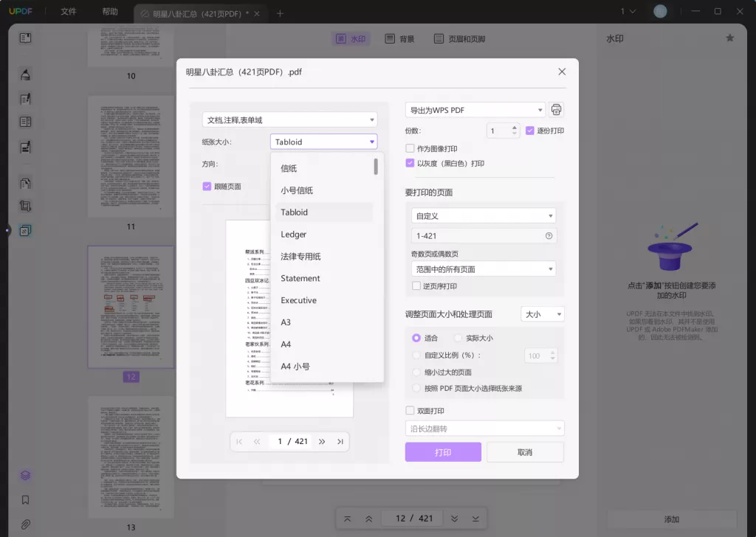Screen dimensions: 756x537
Task: Select 缩小过大的页面 radio button
Action: (416, 373)
